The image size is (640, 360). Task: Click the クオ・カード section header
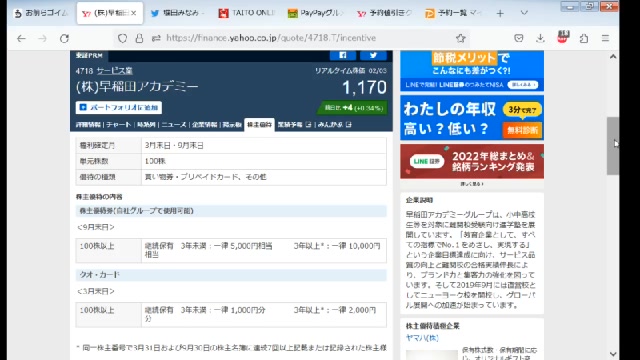[x=231, y=275]
